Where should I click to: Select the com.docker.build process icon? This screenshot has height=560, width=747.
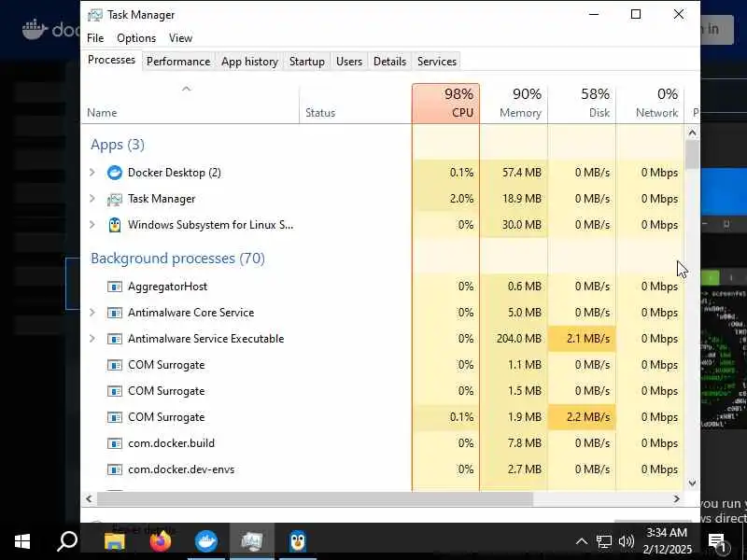tap(114, 444)
